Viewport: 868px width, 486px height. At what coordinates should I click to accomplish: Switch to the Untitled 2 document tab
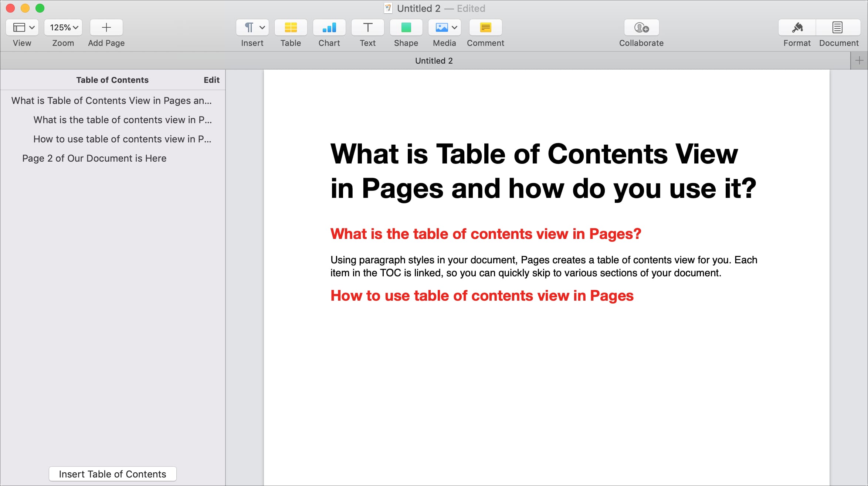pyautogui.click(x=434, y=60)
